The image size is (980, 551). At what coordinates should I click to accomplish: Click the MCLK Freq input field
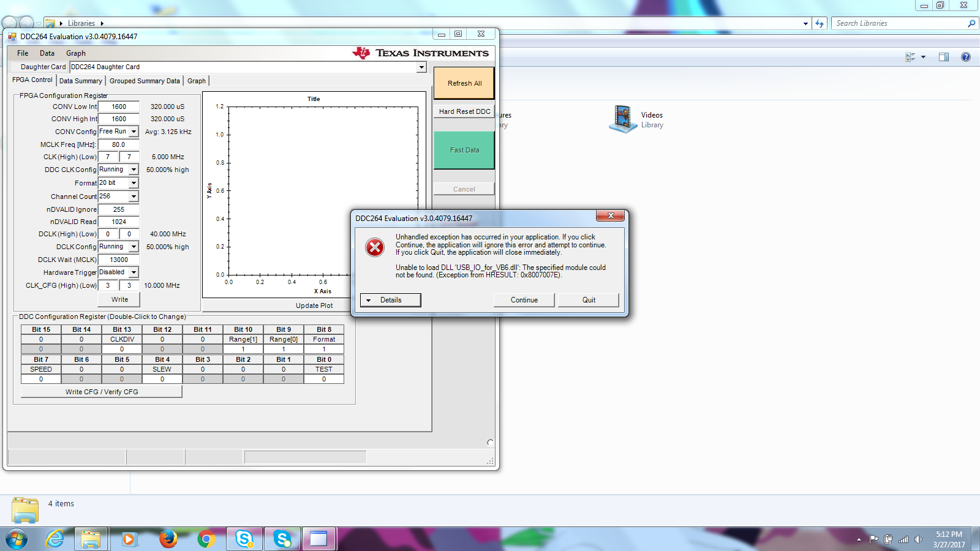[x=119, y=144]
